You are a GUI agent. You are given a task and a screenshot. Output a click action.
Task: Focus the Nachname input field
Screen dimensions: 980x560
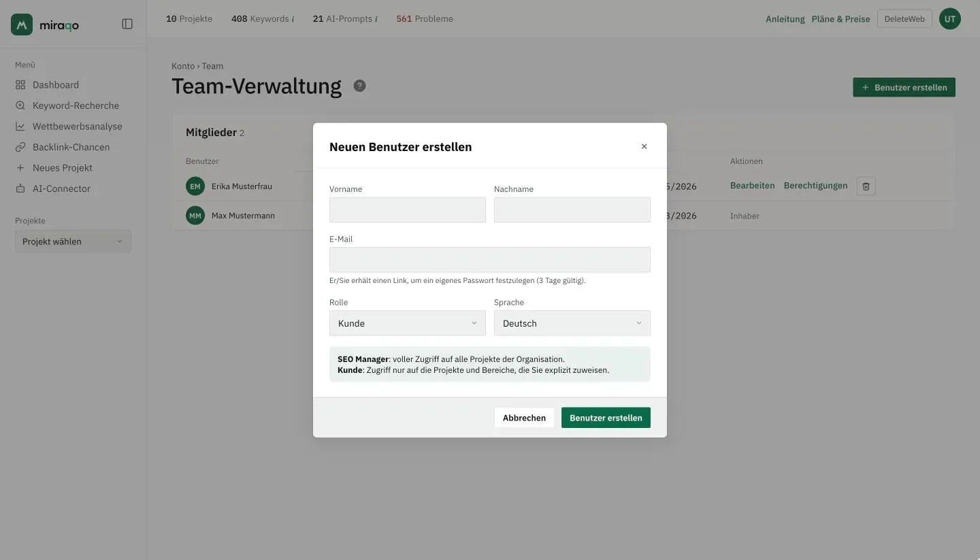[x=572, y=210]
